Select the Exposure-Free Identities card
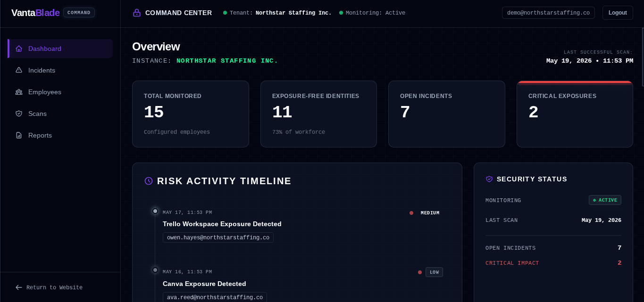 [x=318, y=114]
